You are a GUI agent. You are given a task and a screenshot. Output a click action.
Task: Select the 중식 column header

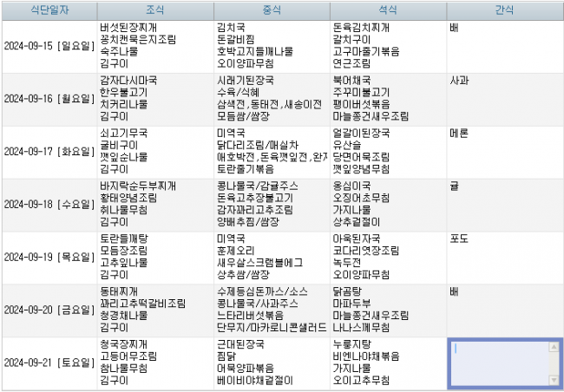tap(272, 10)
